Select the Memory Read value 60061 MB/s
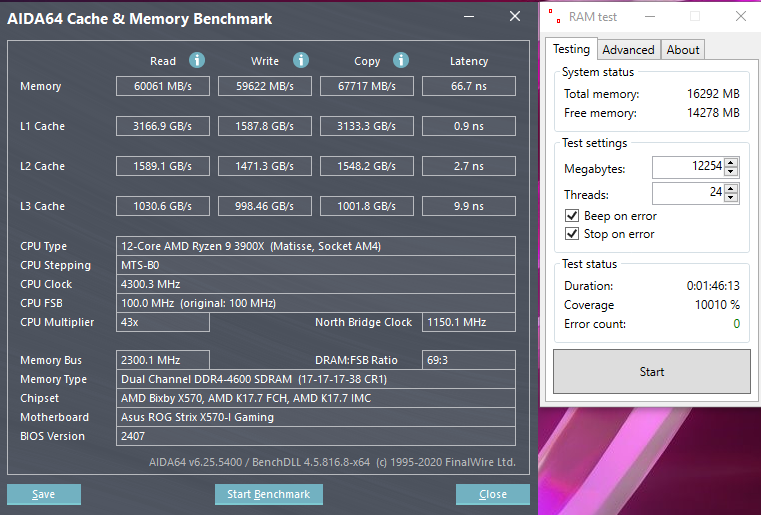 pos(163,86)
